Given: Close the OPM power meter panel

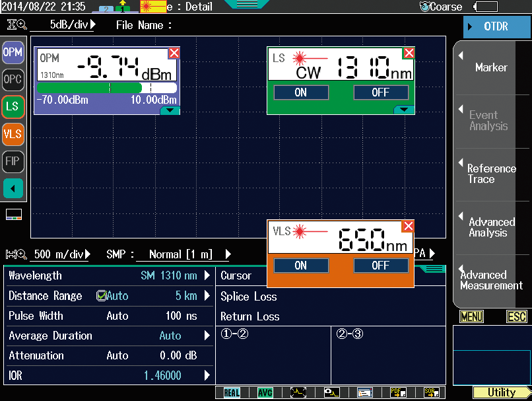Looking at the screenshot, I should pos(174,53).
